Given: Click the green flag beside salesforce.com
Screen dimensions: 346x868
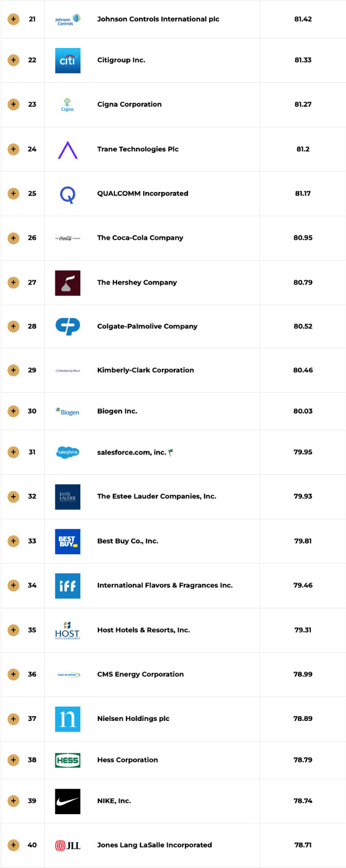Looking at the screenshot, I should [x=171, y=452].
